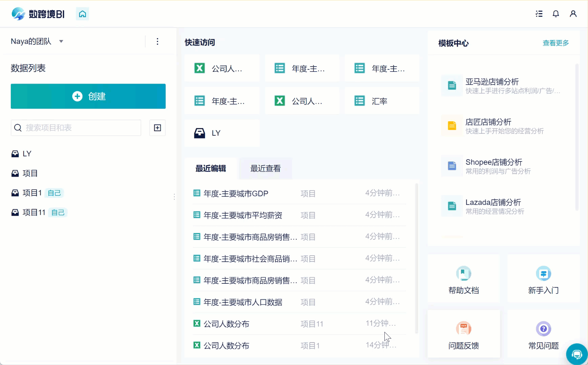Click the 创建 button

88,96
